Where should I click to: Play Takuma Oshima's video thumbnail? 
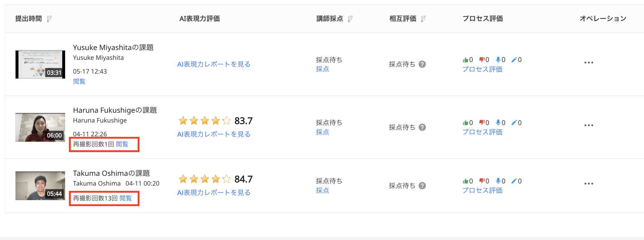point(40,186)
